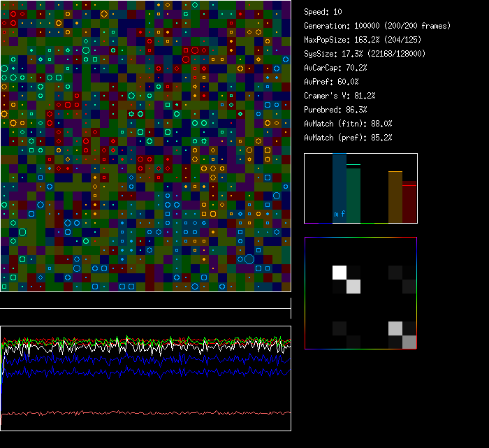Screen dimensions: 489x448
Task: Click the 'f' label in the bar chart
Action: [343, 214]
